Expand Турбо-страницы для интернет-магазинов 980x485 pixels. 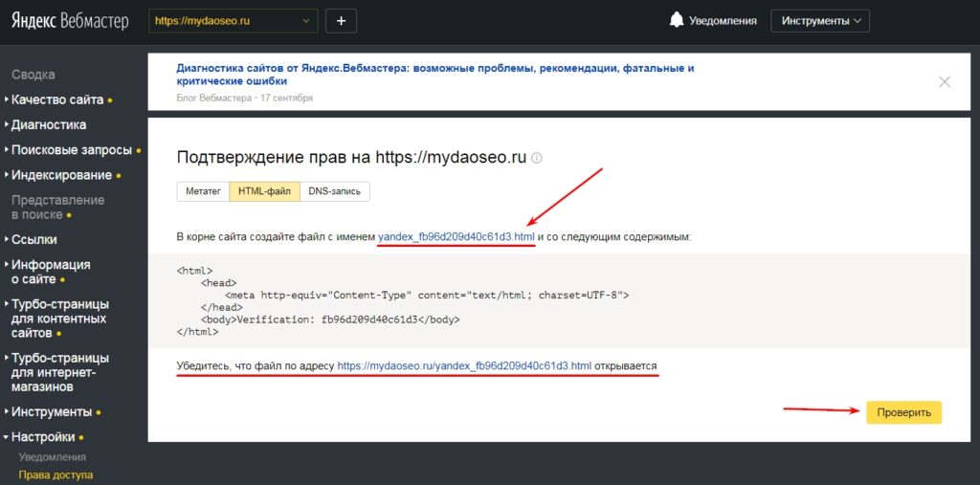[x=60, y=372]
